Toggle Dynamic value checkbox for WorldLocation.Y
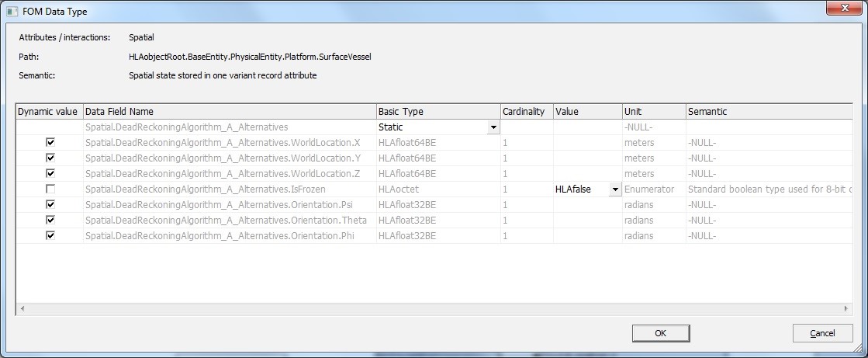Image resolution: width=868 pixels, height=358 pixels. click(50, 158)
